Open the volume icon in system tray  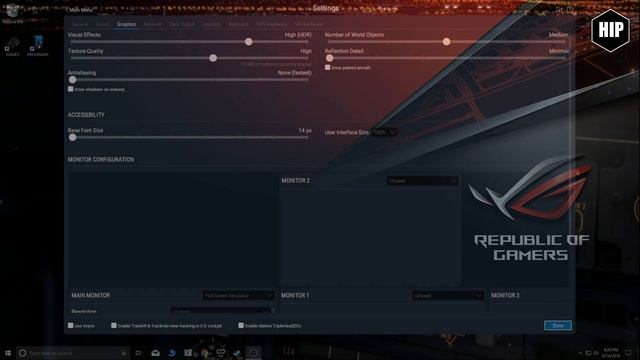[x=596, y=353]
